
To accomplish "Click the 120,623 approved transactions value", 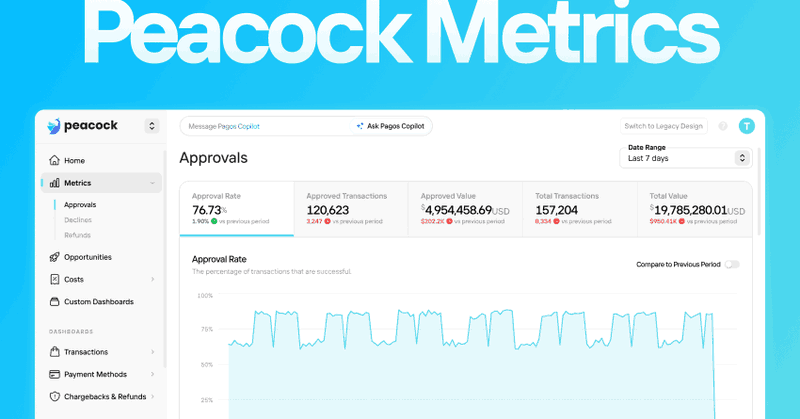I will pyautogui.click(x=328, y=210).
